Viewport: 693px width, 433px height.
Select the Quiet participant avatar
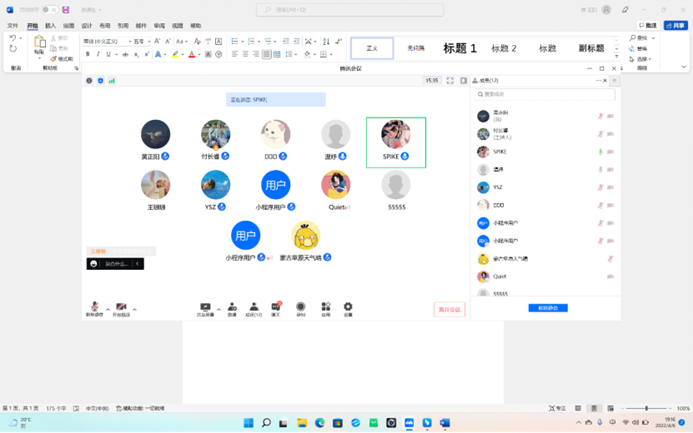(x=336, y=185)
